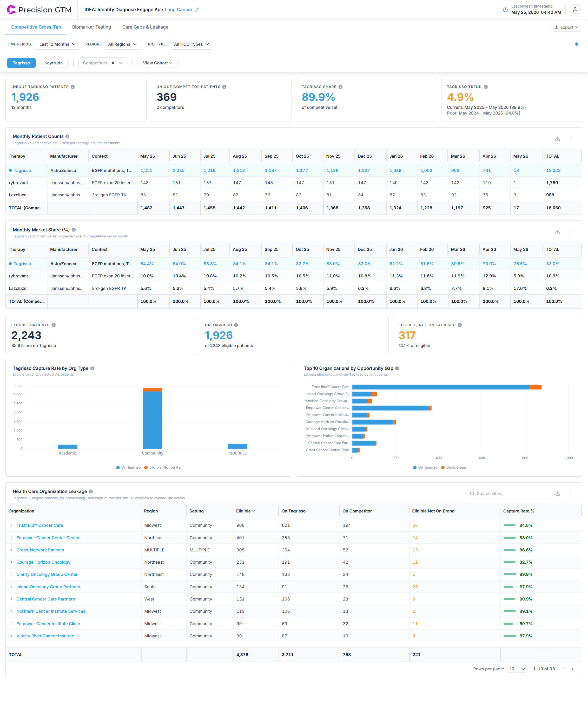
Task: Go to next page of leakage table
Action: pyautogui.click(x=572, y=669)
